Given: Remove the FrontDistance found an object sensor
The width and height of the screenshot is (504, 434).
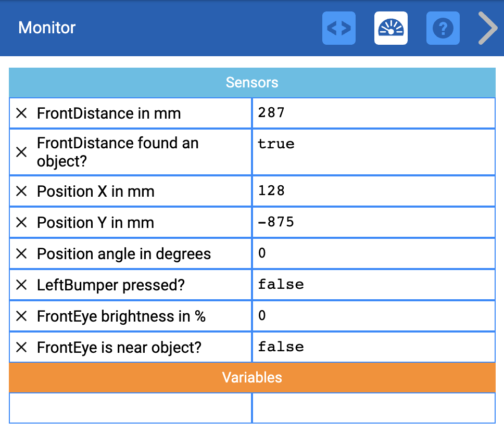Looking at the screenshot, I should (21, 151).
